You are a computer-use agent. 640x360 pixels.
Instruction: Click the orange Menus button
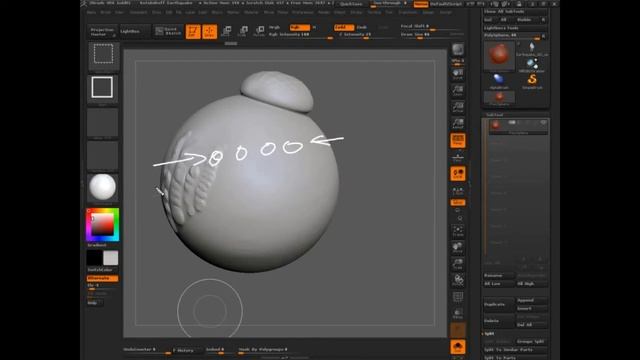pyautogui.click(x=421, y=4)
